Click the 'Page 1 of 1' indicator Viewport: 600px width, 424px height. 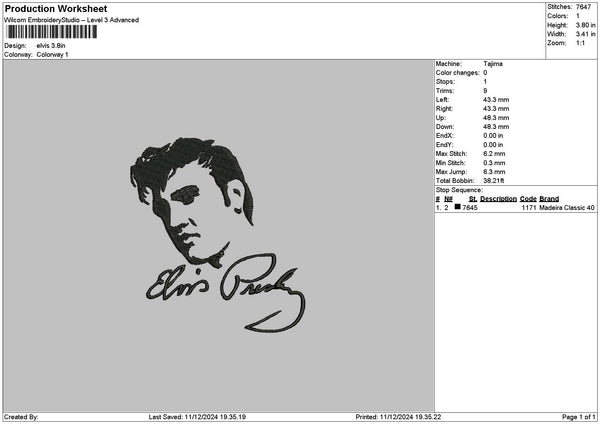point(579,417)
